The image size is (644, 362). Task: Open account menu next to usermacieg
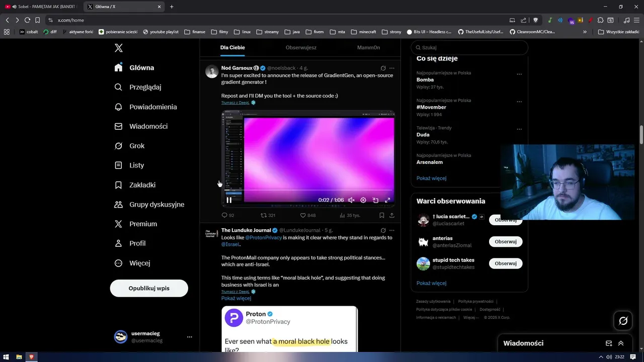tap(189, 337)
